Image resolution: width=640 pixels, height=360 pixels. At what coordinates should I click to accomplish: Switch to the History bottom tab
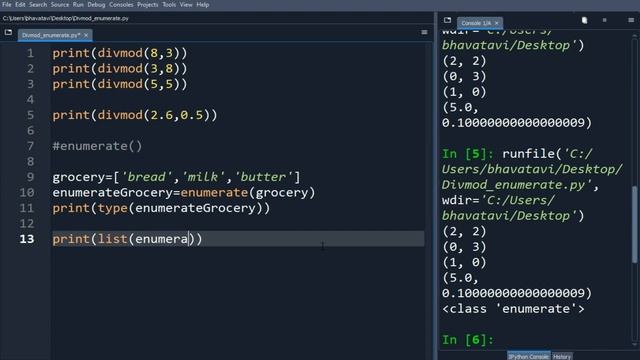(x=562, y=356)
